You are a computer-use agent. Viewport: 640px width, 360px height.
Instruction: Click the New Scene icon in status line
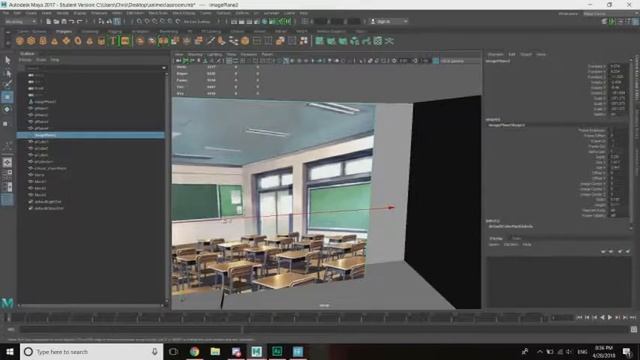pos(48,21)
